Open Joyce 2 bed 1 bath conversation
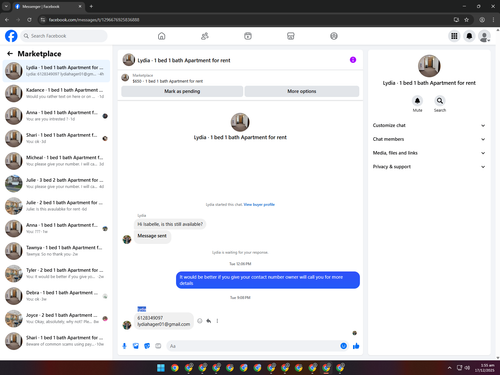The height and width of the screenshot is (375, 500). [x=56, y=318]
